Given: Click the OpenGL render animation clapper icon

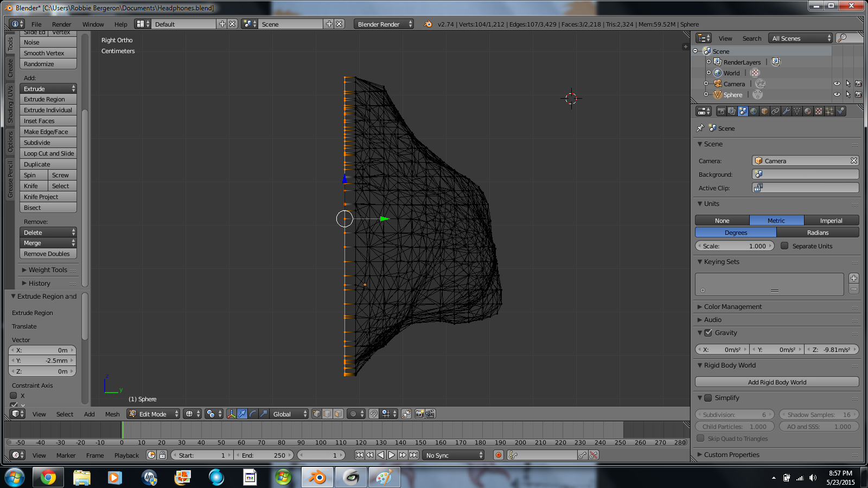Looking at the screenshot, I should 430,414.
